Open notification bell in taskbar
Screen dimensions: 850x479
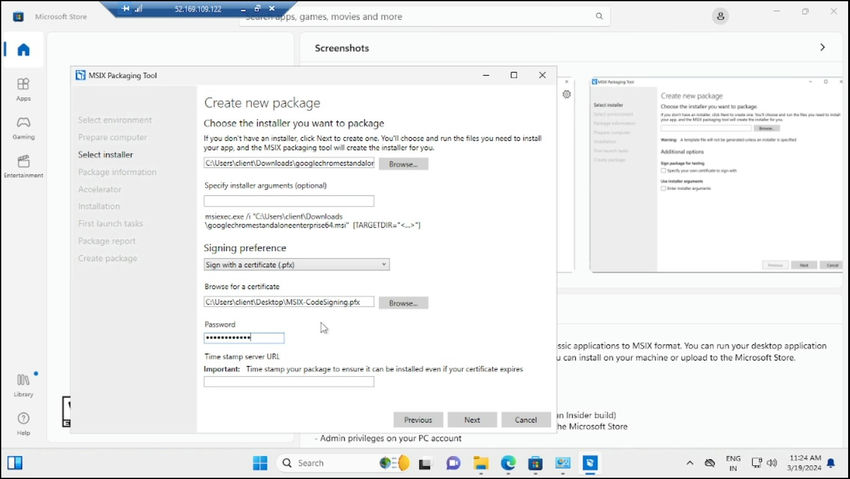831,463
